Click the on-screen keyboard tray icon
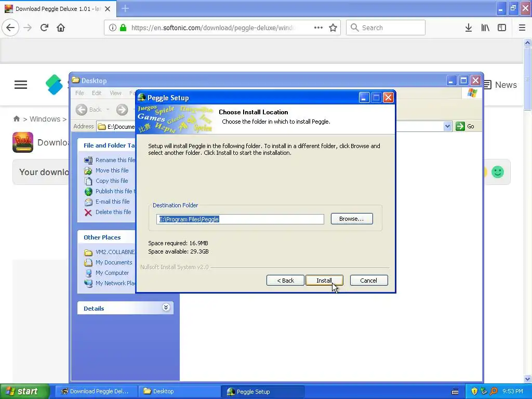Screen dimensions: 532x399 [x=455, y=392]
